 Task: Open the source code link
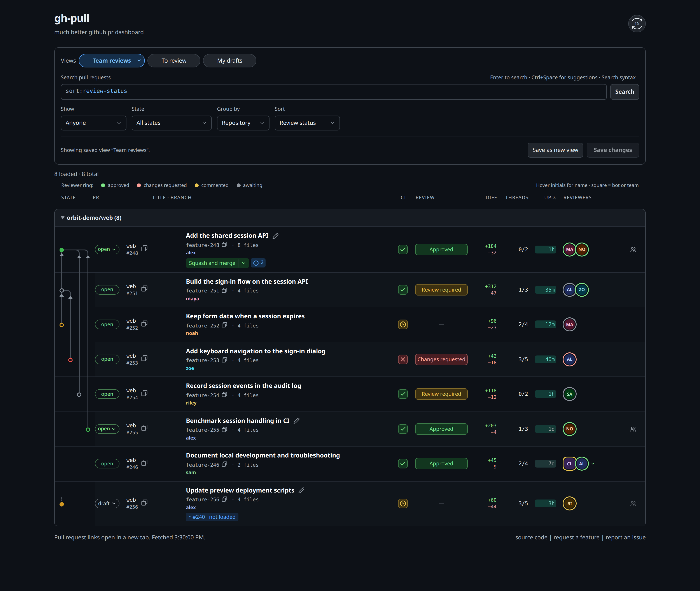531,537
